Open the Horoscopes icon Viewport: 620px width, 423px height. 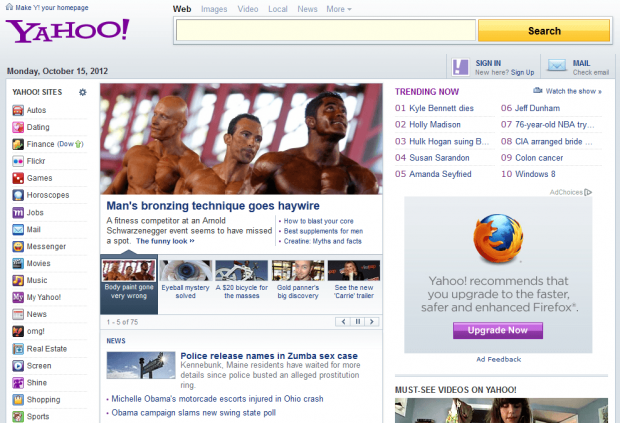[18, 195]
